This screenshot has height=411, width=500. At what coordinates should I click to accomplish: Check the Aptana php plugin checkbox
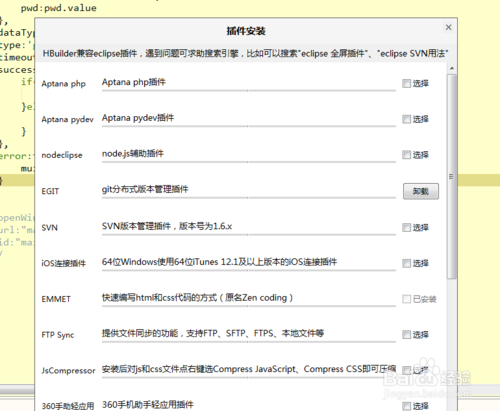406,83
